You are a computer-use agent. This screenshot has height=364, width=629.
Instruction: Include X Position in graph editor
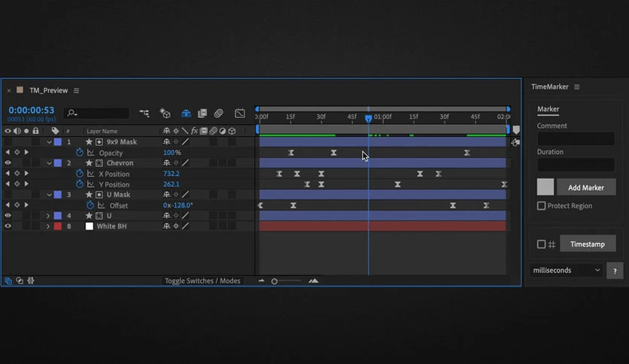[x=91, y=174]
